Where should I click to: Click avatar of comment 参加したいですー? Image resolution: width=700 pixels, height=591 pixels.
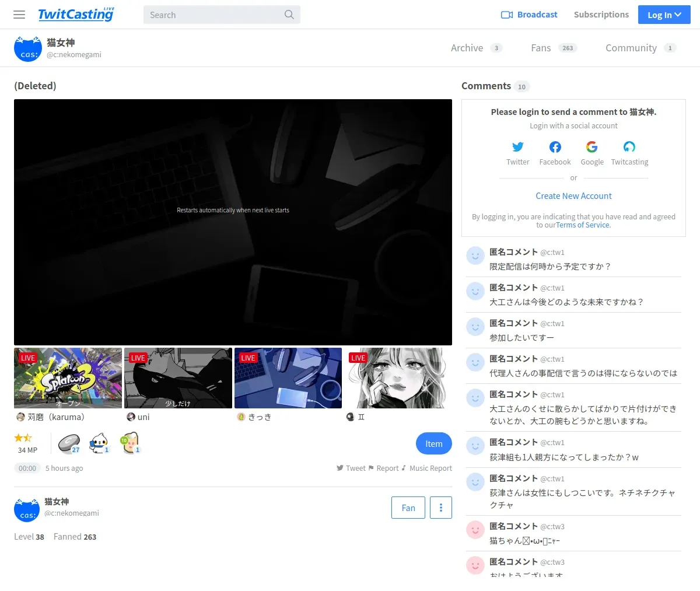pyautogui.click(x=475, y=326)
